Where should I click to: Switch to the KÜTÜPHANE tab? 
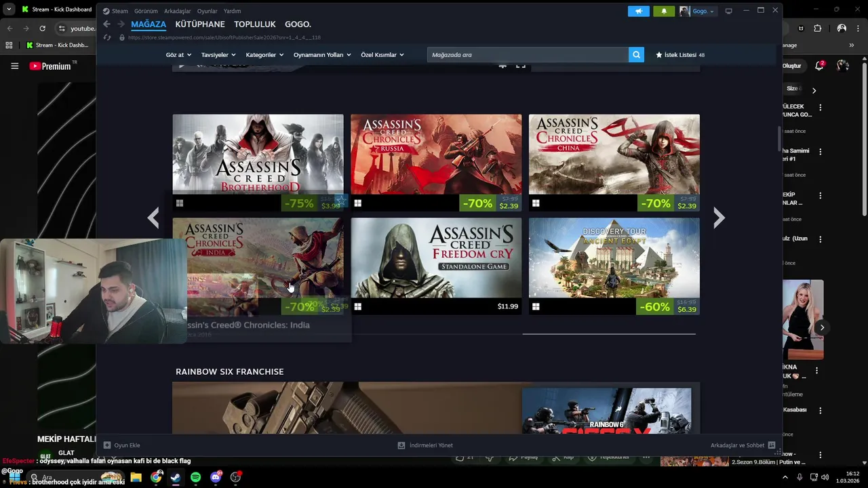tap(200, 24)
